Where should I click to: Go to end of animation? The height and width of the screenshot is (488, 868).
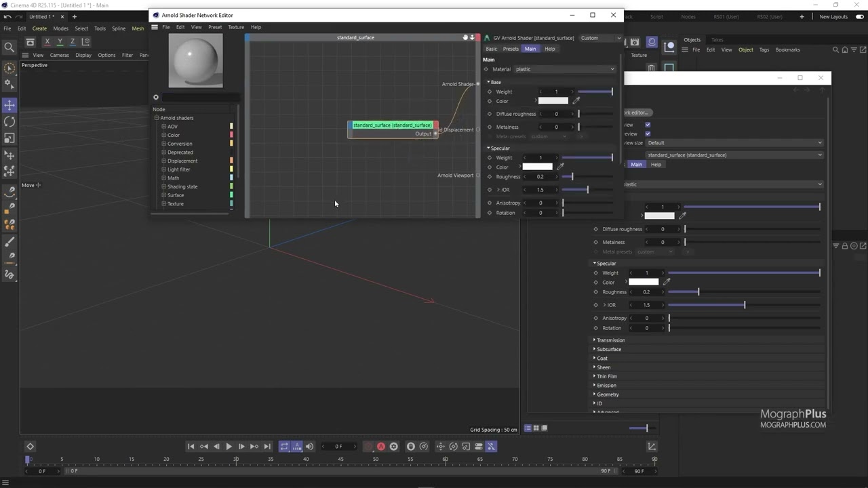(267, 446)
